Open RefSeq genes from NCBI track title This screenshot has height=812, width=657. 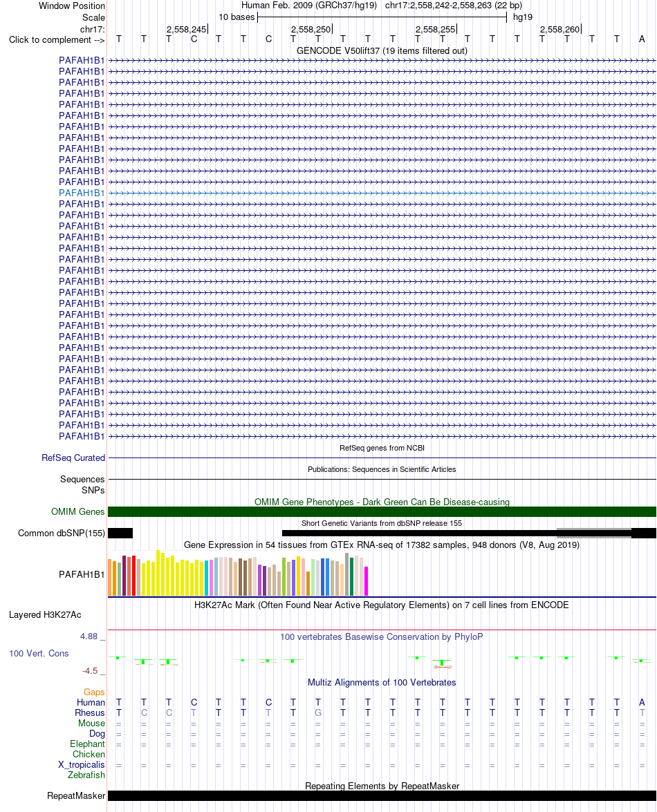click(x=382, y=448)
